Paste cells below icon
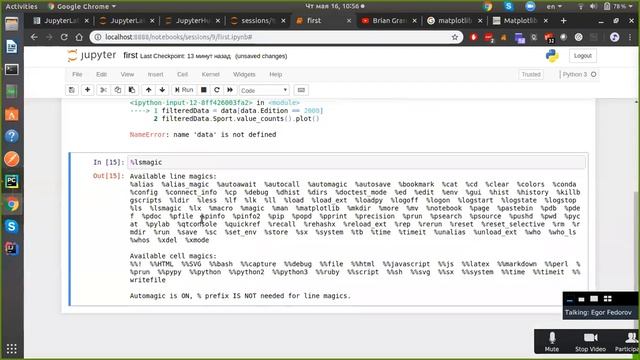The image size is (640, 360). 132,90
